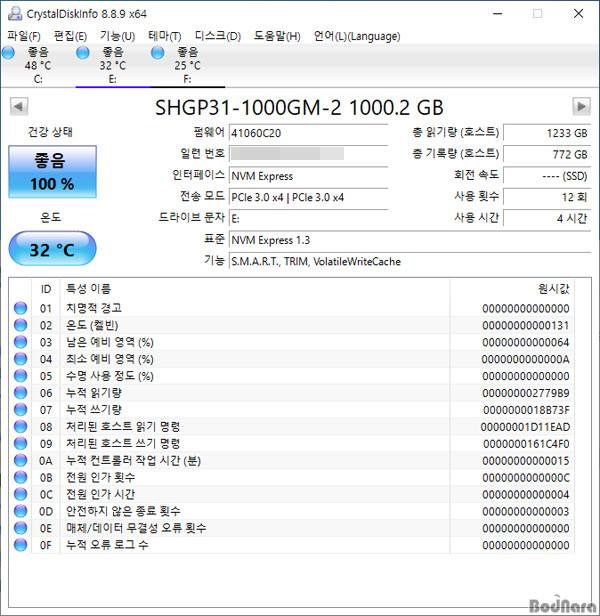Click status dot for 0E 무결성 오류 횟수
The image size is (600, 616).
point(20,528)
